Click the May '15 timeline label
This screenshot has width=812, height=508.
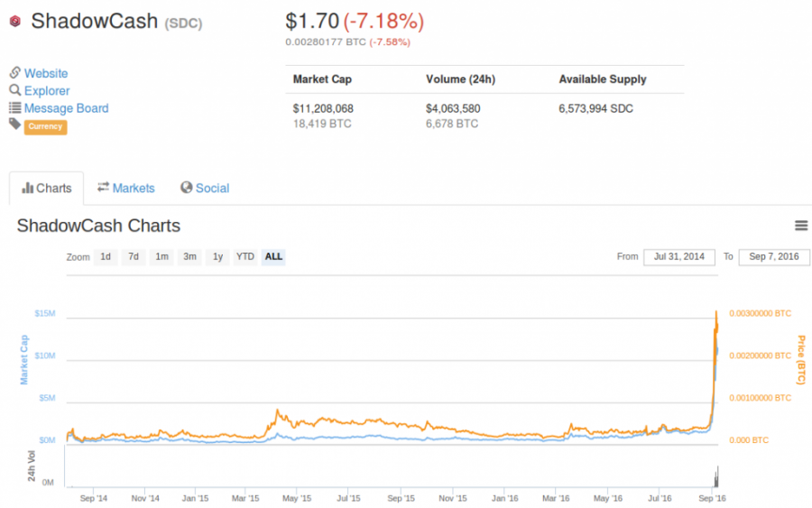(297, 498)
